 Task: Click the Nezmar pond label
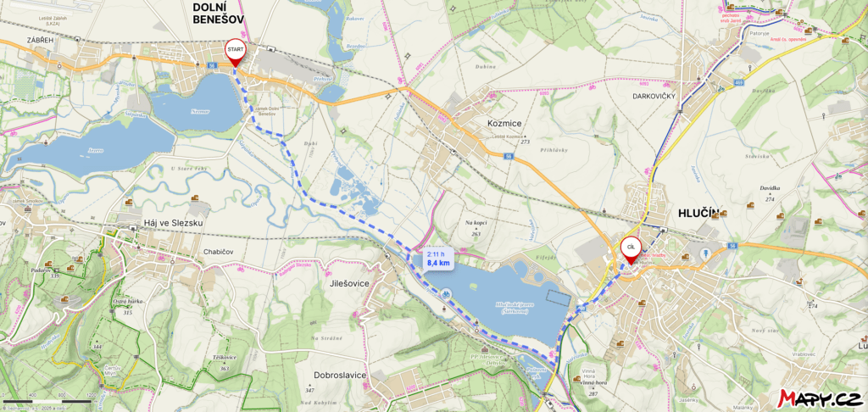[x=201, y=111]
